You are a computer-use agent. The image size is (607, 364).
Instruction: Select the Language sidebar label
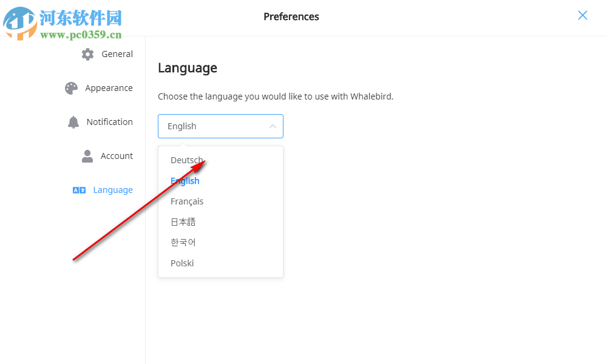(113, 190)
